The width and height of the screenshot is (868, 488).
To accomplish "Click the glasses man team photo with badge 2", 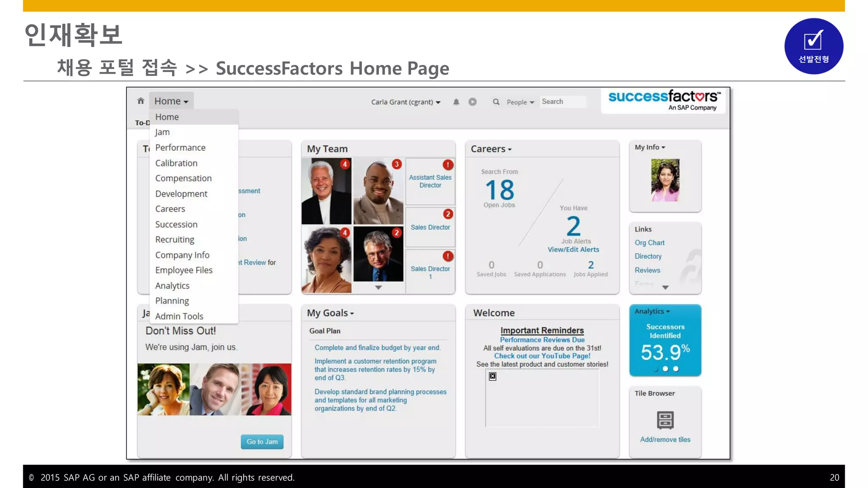I will coord(378,254).
